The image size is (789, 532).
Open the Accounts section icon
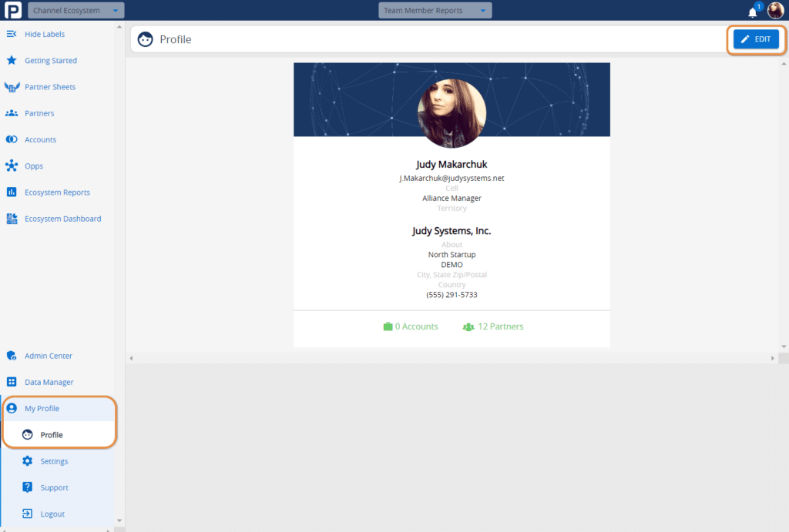[12, 139]
